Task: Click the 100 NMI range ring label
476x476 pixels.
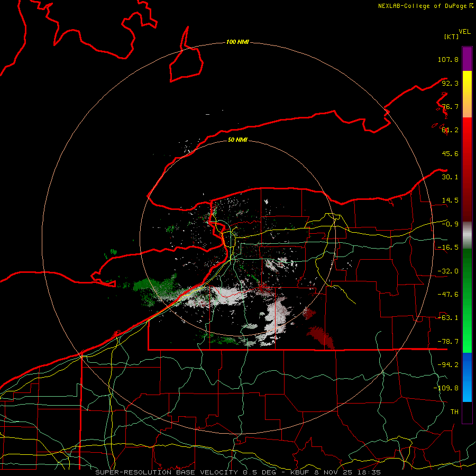Action: [x=237, y=42]
